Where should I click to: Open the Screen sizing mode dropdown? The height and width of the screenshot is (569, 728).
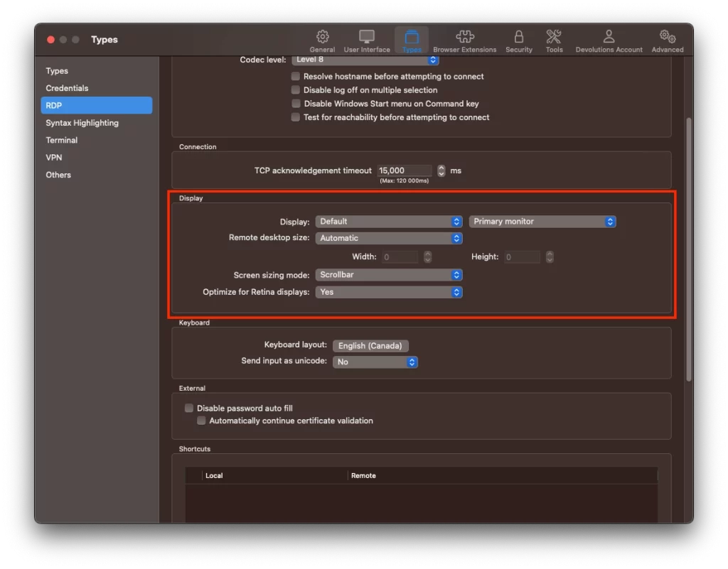point(388,274)
